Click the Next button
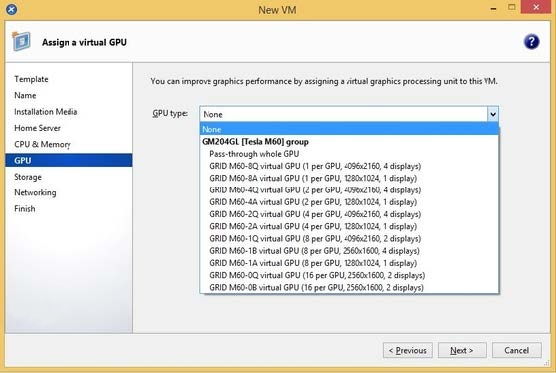Screen dimensions: 556x373 tap(462, 350)
